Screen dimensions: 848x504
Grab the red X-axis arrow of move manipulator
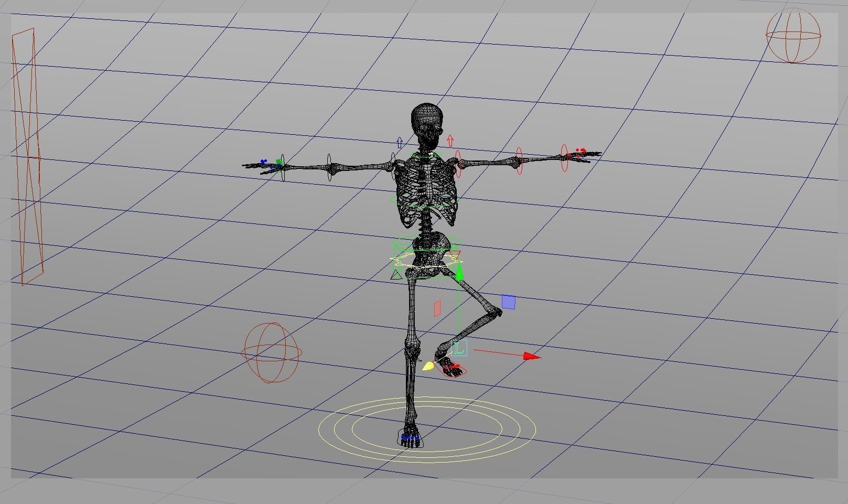532,357
